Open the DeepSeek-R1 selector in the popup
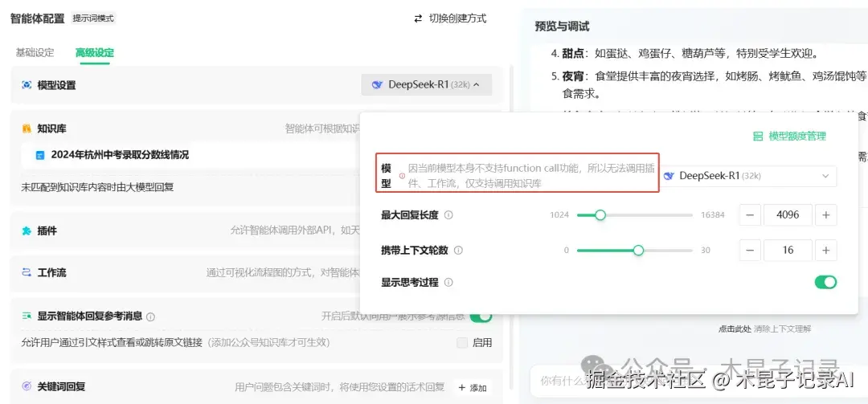Image resolution: width=868 pixels, height=404 pixels. tap(750, 176)
